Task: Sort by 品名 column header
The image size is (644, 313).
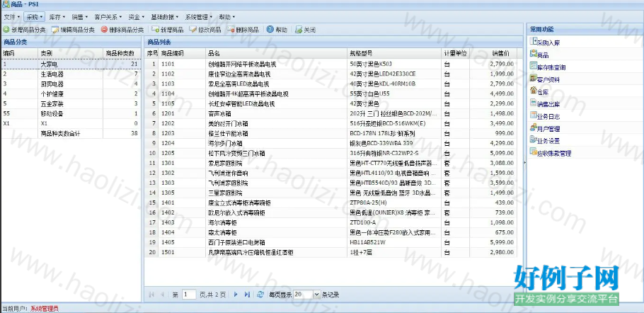Action: coord(277,53)
